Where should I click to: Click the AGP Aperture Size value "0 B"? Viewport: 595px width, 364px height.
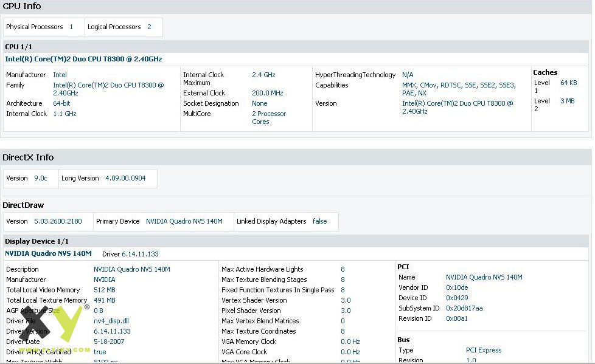pos(99,311)
